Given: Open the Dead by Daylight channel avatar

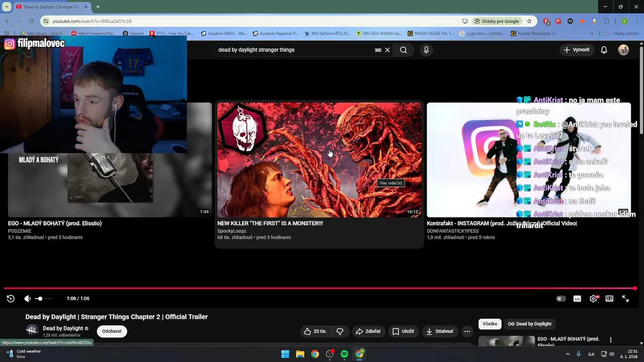Looking at the screenshot, I should pos(32,331).
